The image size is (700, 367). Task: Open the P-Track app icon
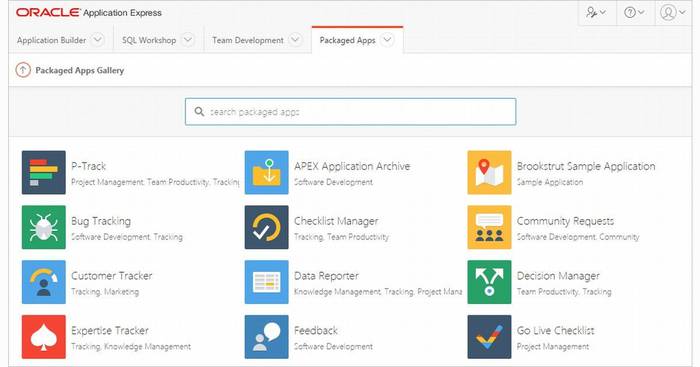pyautogui.click(x=44, y=172)
